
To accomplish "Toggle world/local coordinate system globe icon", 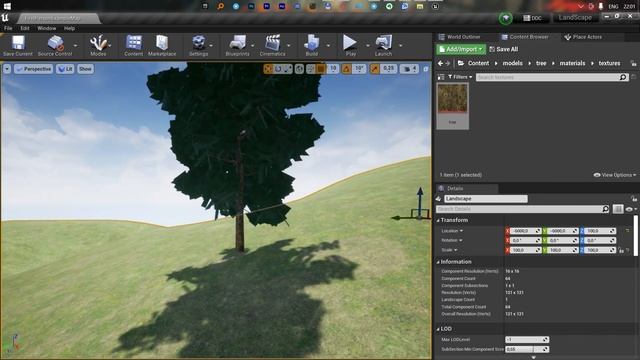I will (299, 69).
